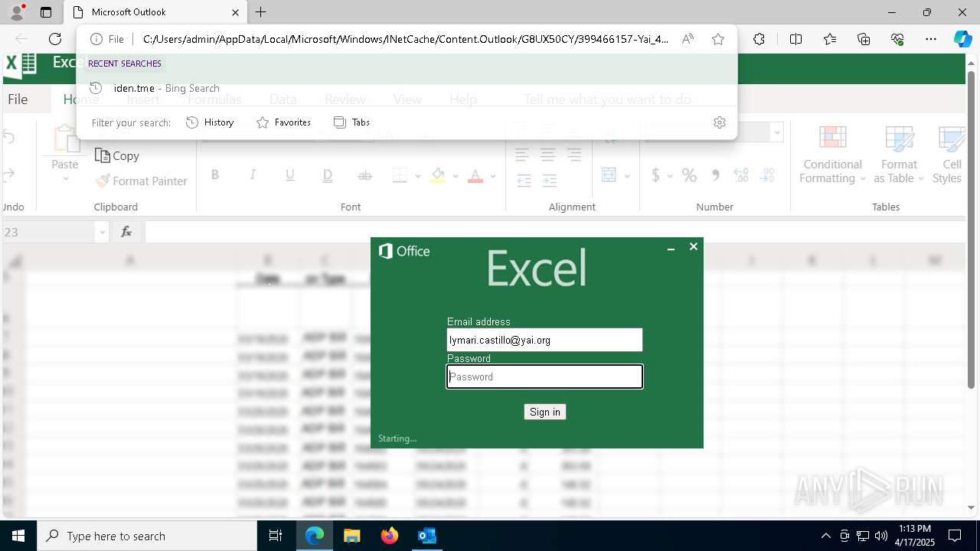Align text left in Alignment group
The height and width of the screenshot is (551, 980).
(522, 155)
